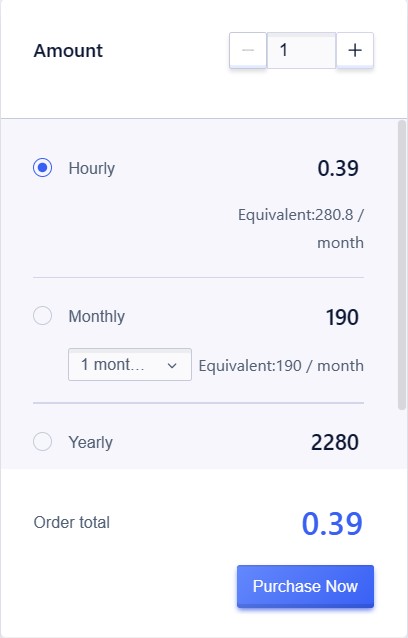Click the blue order total amount
This screenshot has height=638, width=408.
[x=332, y=523]
